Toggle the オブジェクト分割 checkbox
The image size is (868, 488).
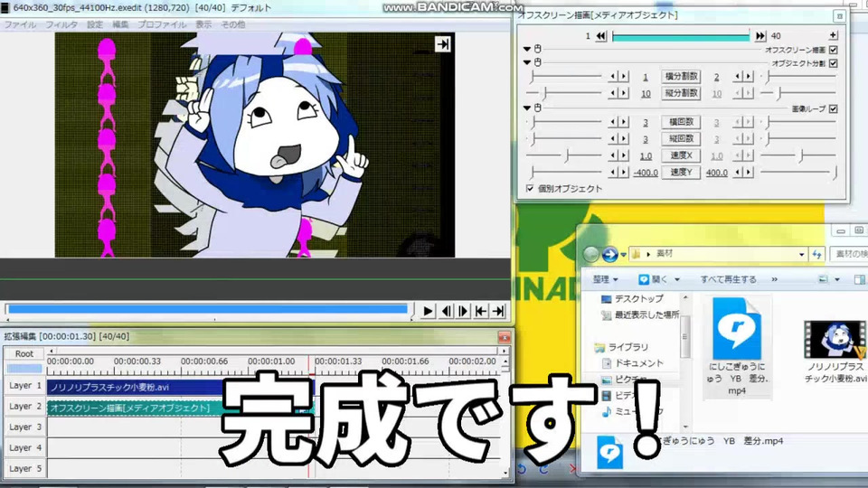click(833, 63)
